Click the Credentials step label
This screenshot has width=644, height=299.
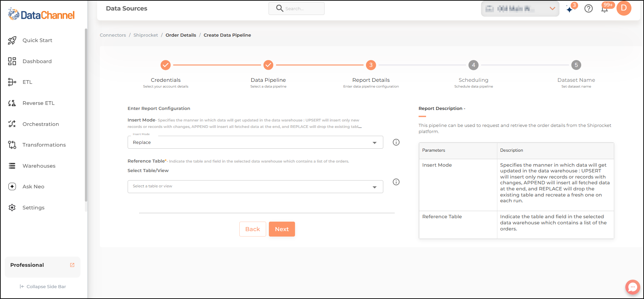tap(166, 80)
